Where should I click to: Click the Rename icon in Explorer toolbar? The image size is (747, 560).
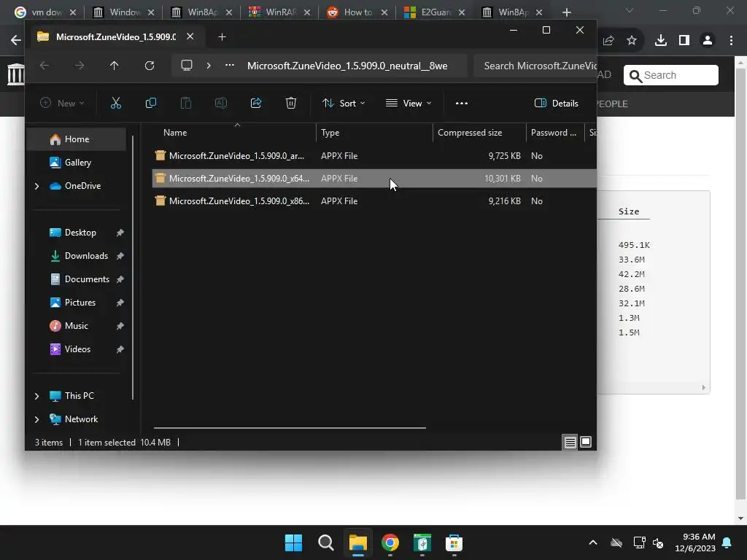(221, 104)
